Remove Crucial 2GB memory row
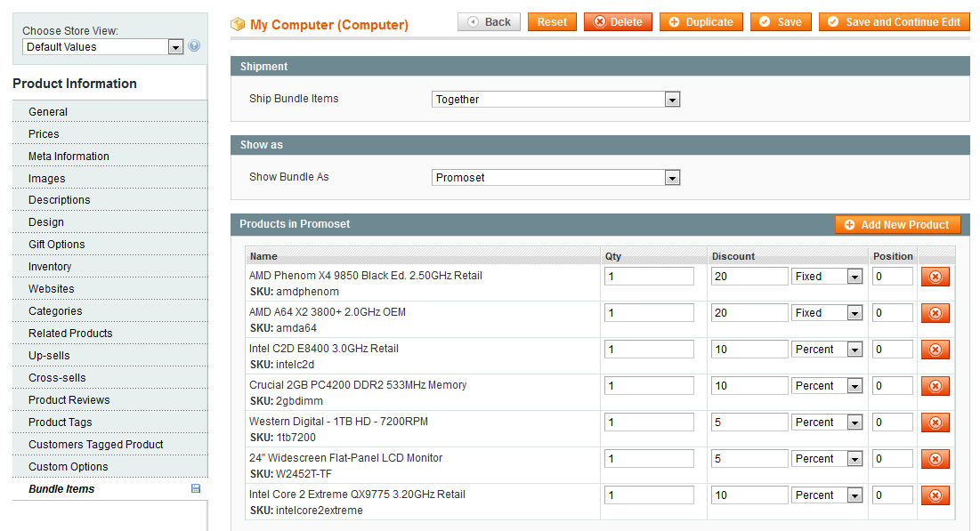Image resolution: width=980 pixels, height=531 pixels. click(935, 386)
